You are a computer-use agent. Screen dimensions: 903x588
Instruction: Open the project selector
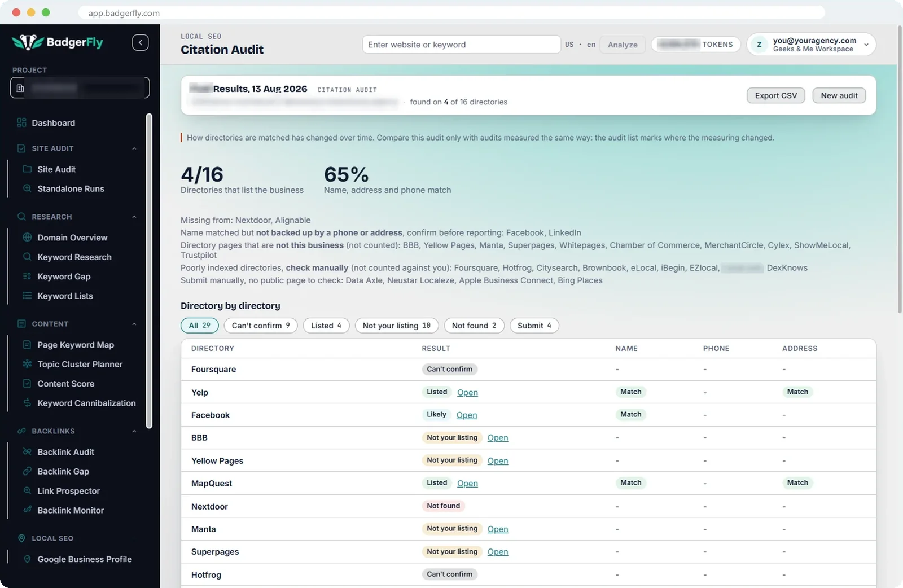pos(80,87)
